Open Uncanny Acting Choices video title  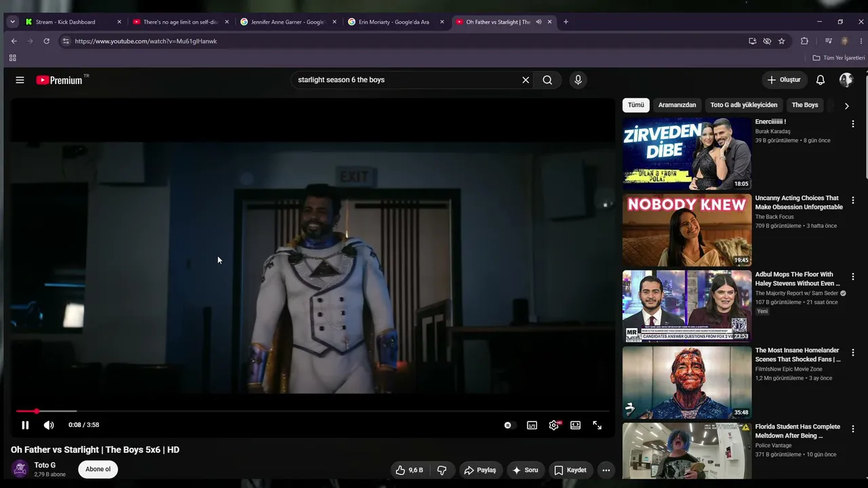coord(799,203)
